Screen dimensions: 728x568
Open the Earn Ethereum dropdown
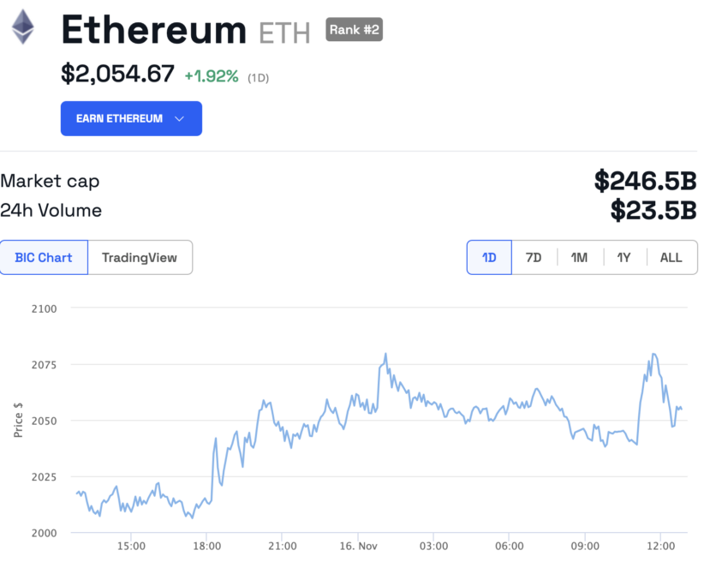(x=131, y=118)
